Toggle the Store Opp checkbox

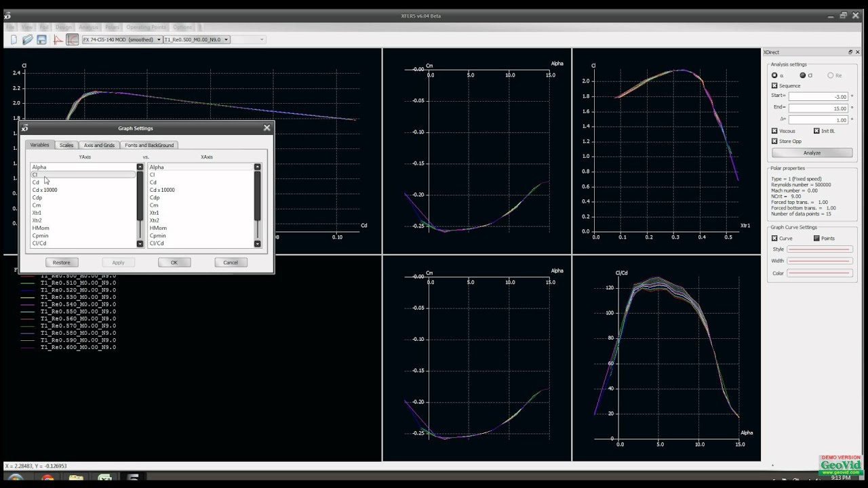tap(774, 142)
